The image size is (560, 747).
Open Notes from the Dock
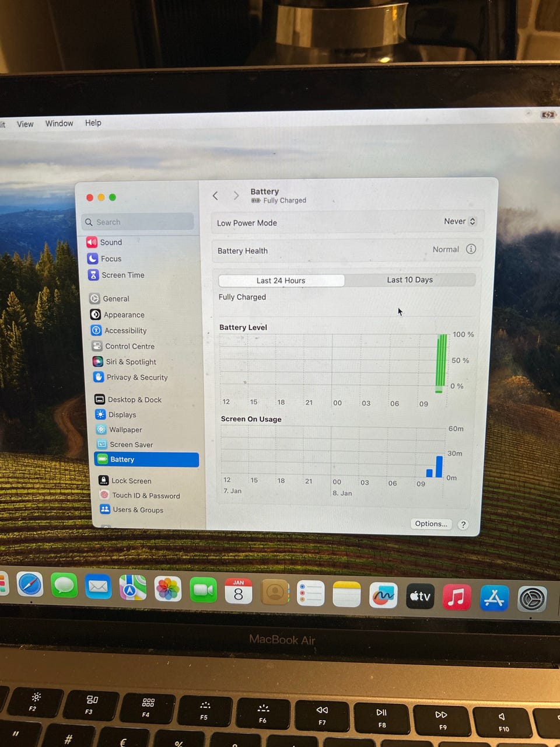tap(346, 595)
